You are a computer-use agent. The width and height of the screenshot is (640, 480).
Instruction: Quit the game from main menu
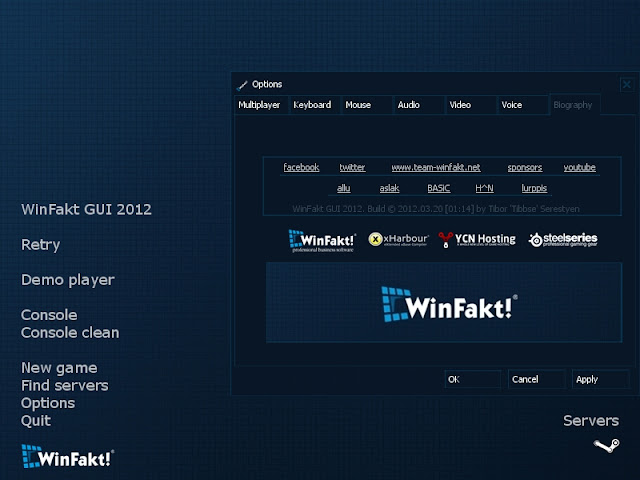(36, 421)
